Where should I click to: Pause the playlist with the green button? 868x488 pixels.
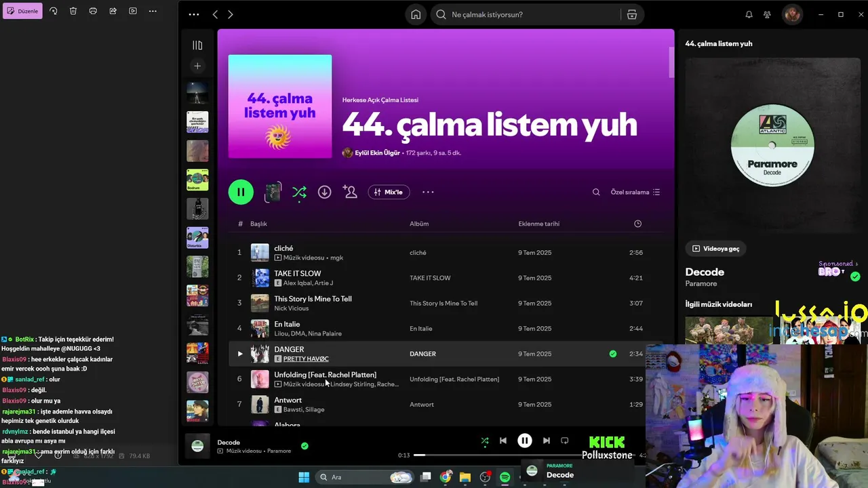241,192
